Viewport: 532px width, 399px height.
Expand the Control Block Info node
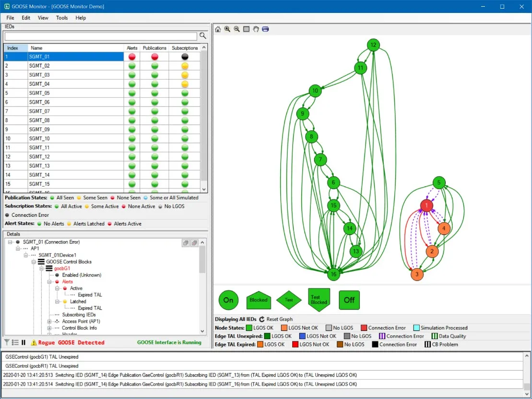pos(49,328)
